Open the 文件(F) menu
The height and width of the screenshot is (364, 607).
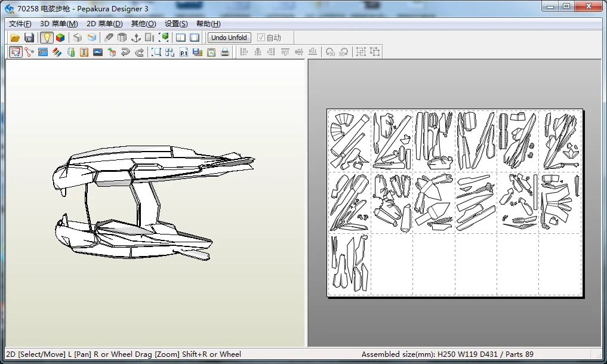click(20, 24)
